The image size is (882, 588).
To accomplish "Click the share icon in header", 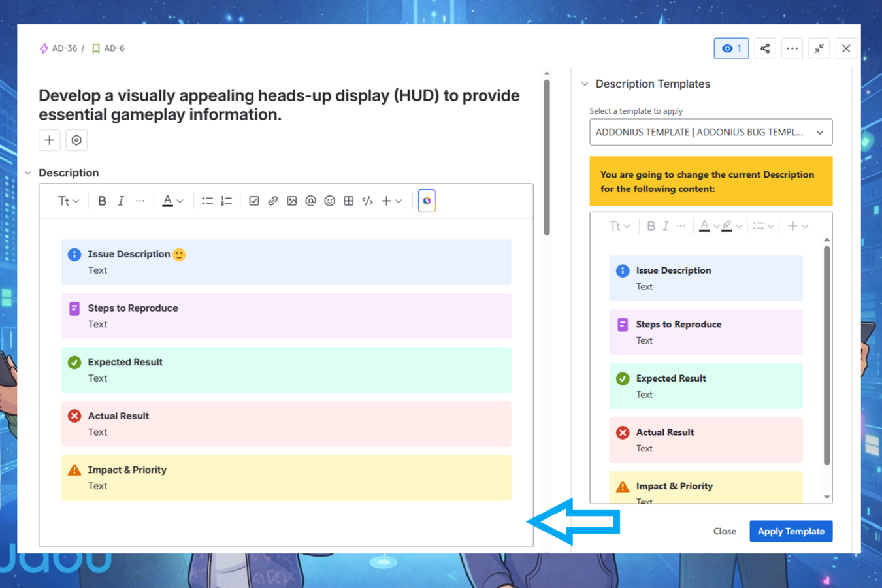I will [765, 48].
